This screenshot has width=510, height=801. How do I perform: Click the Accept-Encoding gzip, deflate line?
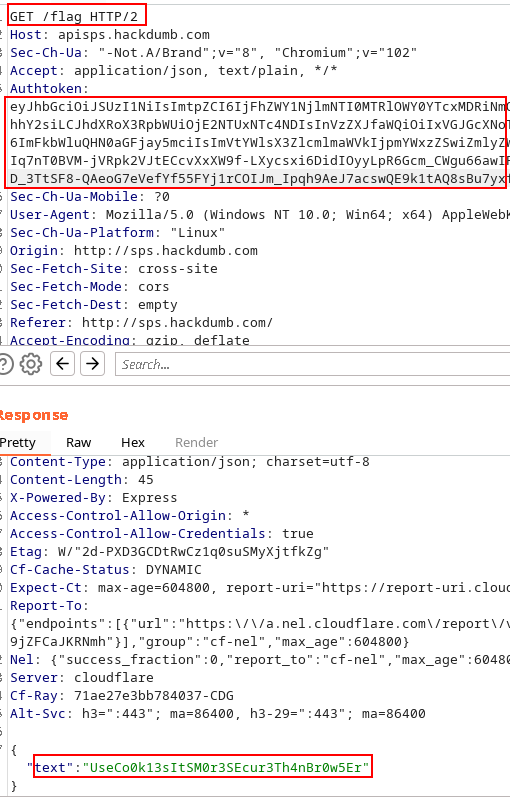[130, 340]
